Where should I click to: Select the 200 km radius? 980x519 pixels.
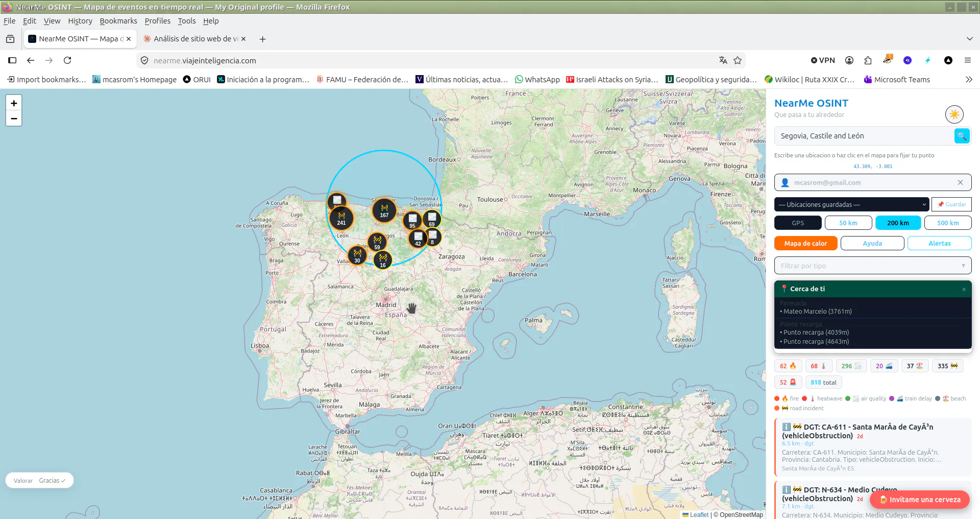point(898,223)
